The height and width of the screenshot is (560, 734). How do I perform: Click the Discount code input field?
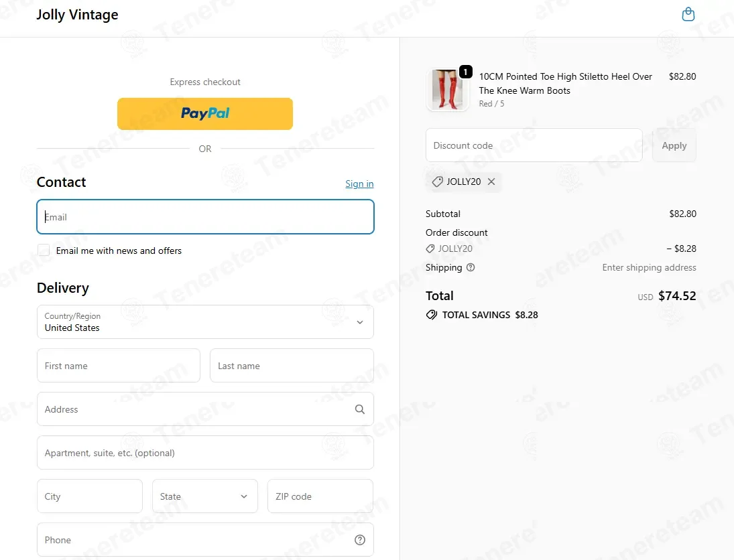[x=534, y=145]
